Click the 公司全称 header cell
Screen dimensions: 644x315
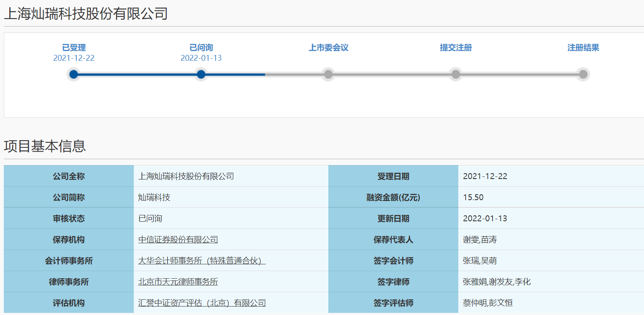pyautogui.click(x=69, y=176)
